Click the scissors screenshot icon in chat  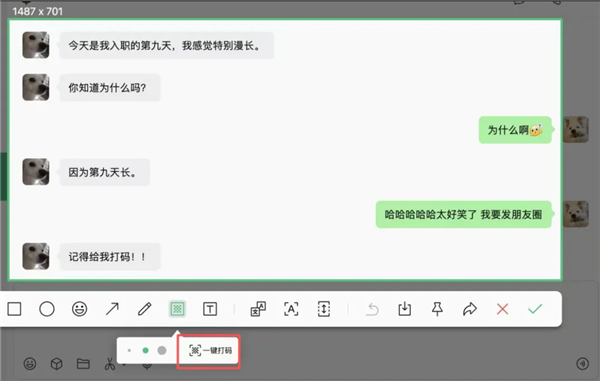[110, 364]
